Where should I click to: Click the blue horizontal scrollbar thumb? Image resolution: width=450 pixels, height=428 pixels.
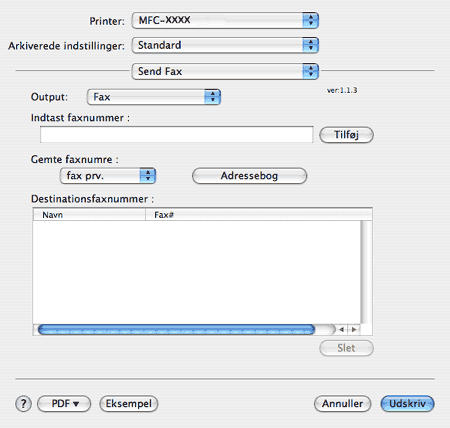point(176,329)
